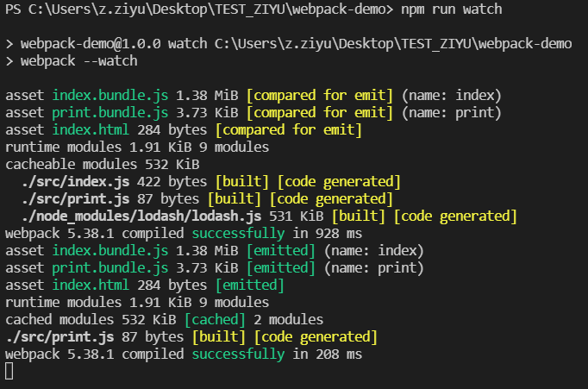Click '928 ms' compile time

pyautogui.click(x=339, y=234)
